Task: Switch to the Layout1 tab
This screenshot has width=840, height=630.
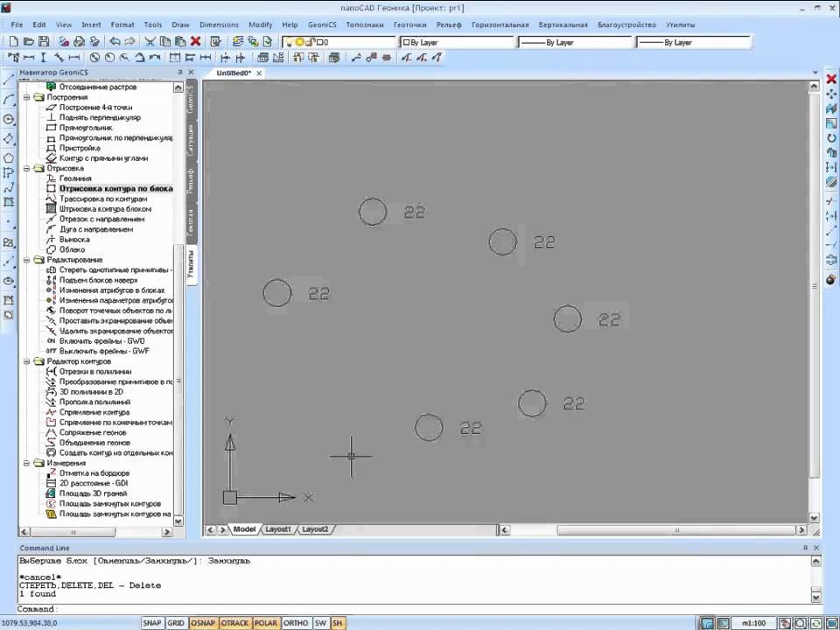Action: (x=278, y=529)
